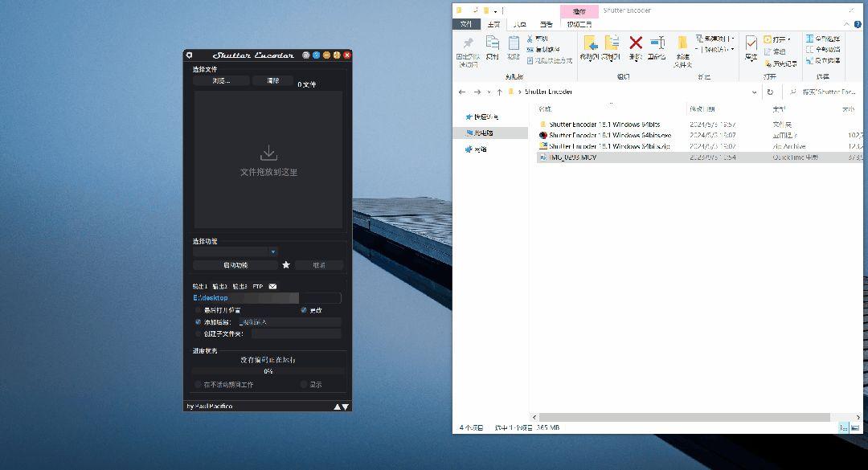868x470 pixels.
Task: Click the Explorer help question mark icon
Action: coord(858,24)
